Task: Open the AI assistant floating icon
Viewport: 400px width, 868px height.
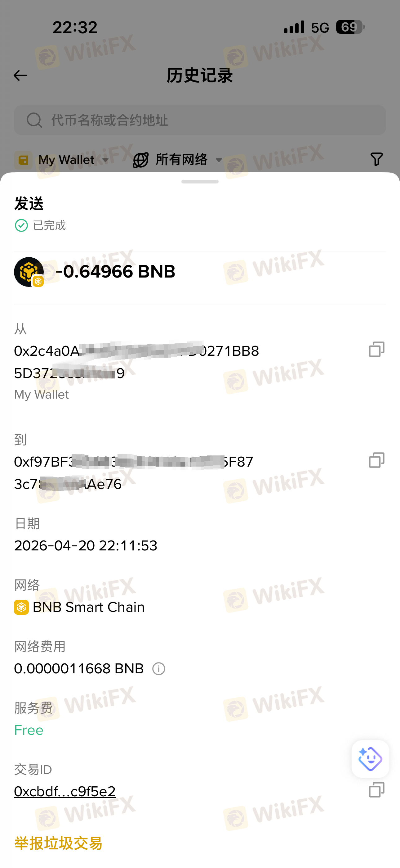Action: tap(370, 759)
